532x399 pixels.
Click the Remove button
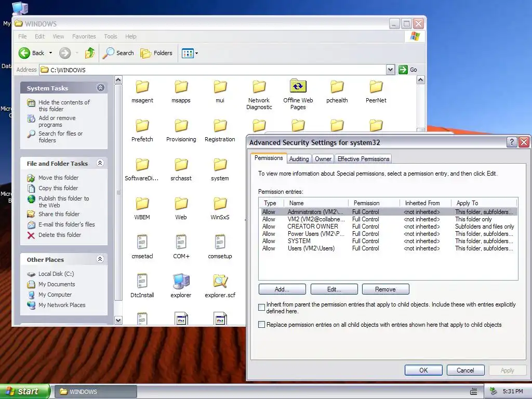[x=385, y=289]
